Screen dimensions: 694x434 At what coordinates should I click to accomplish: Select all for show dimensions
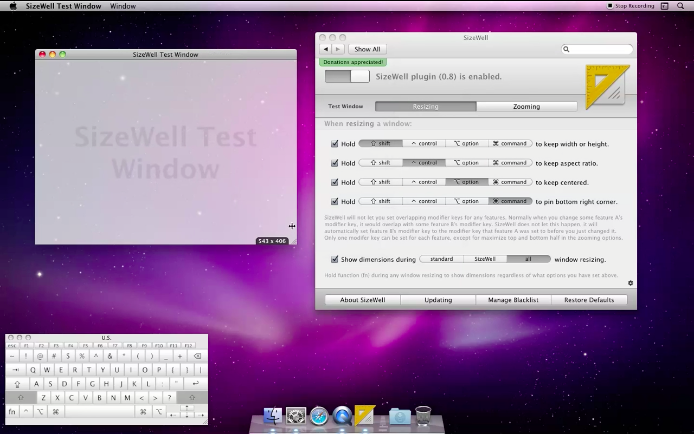tap(528, 259)
